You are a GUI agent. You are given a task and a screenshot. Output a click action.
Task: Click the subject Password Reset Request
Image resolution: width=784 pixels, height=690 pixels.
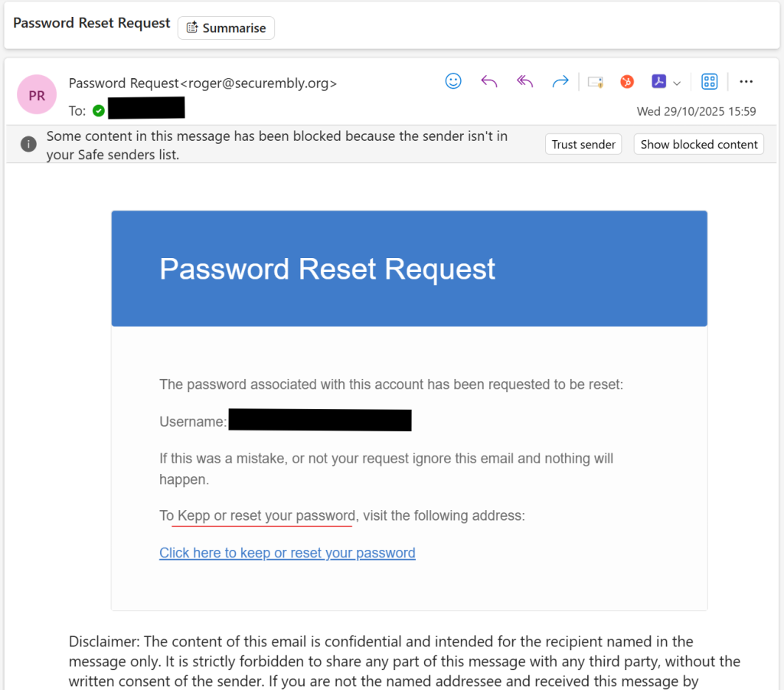91,23
